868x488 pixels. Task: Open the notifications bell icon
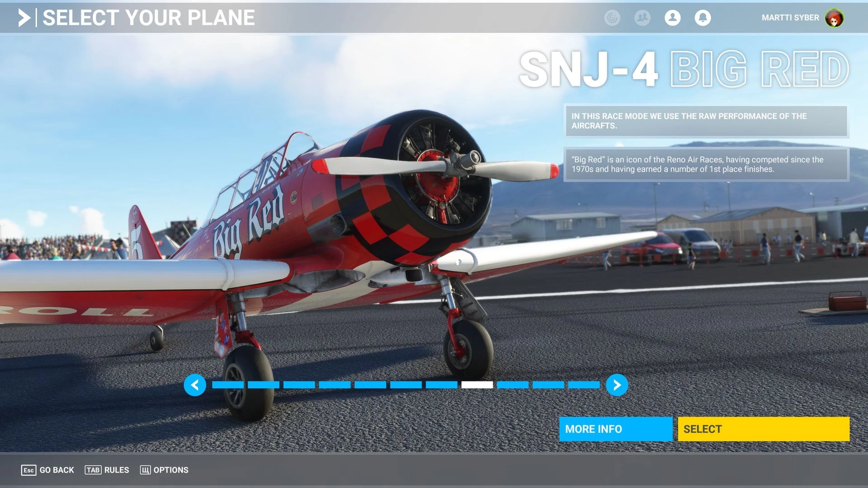point(703,18)
